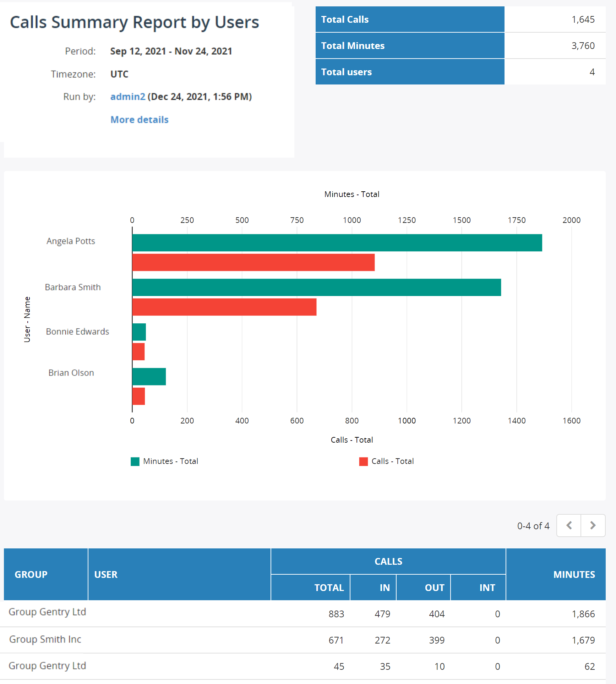Viewport: 616px width, 684px height.
Task: Click the User - Name axis title
Action: tap(27, 319)
